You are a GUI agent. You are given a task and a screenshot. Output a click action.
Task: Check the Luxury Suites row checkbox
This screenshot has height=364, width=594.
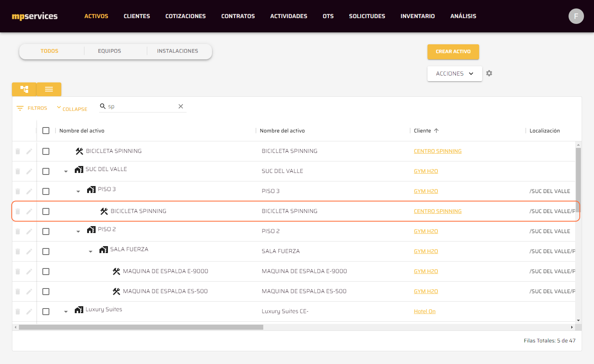[x=46, y=312]
